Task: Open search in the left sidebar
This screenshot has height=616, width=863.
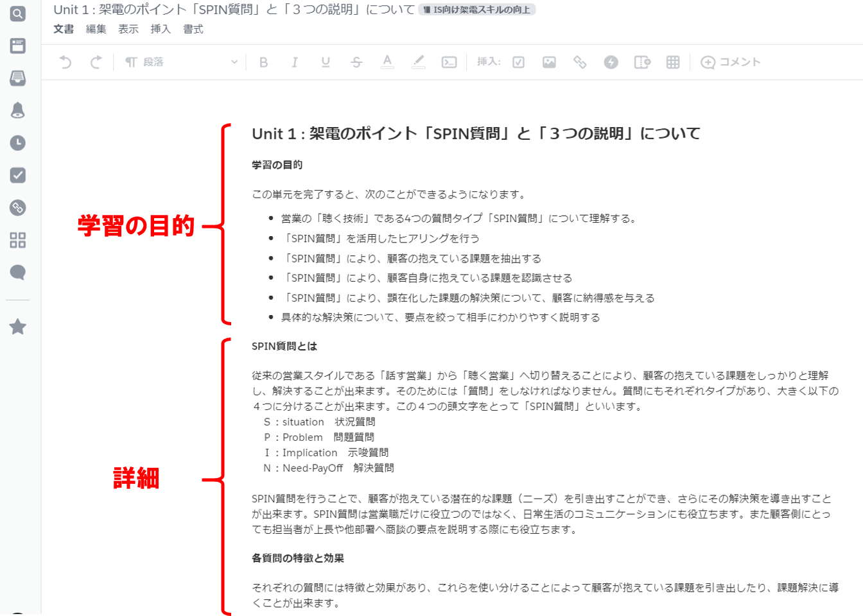Action: [18, 13]
